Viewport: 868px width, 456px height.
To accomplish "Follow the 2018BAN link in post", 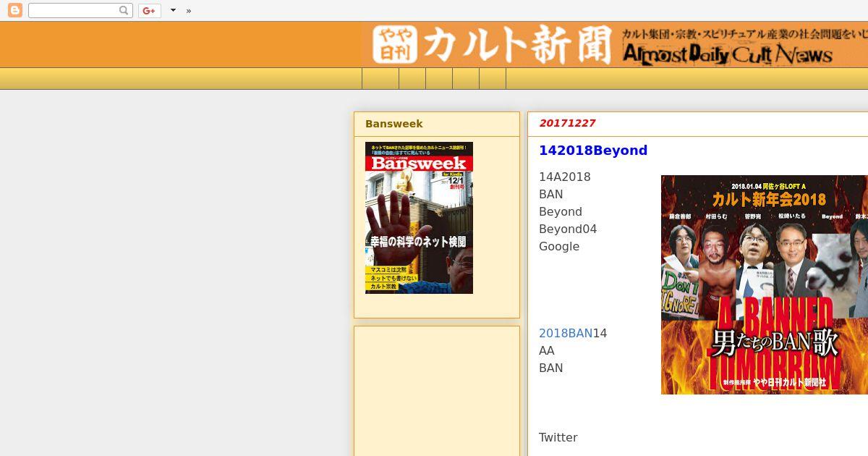I will tap(566, 333).
